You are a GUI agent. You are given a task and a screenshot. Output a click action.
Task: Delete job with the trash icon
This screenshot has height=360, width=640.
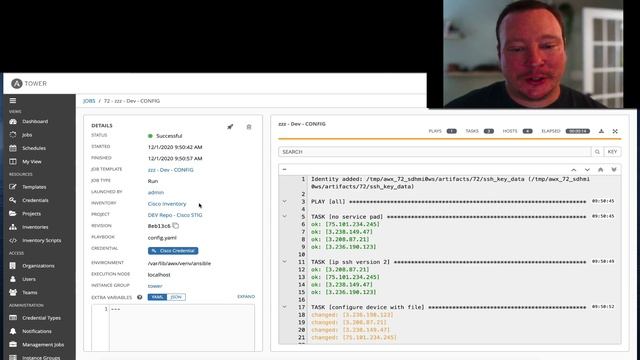point(249,127)
